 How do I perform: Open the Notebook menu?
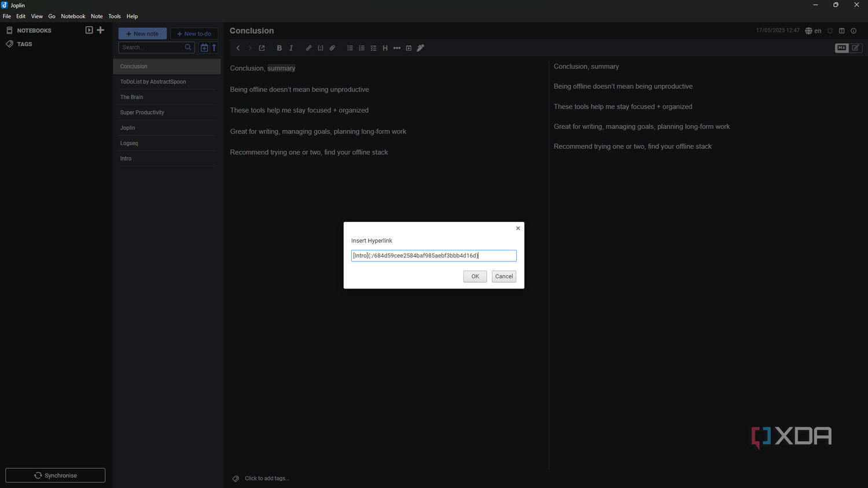(x=73, y=16)
